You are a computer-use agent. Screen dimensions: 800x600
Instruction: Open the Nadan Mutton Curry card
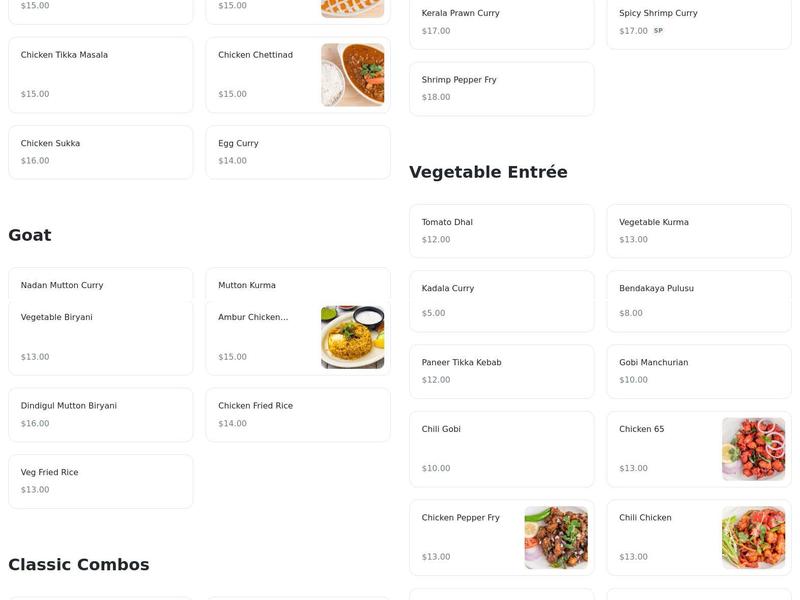tap(100, 284)
